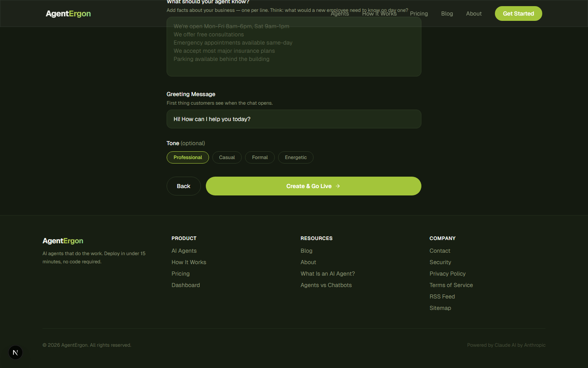
Task: Open How It Works in top navigation
Action: [379, 13]
